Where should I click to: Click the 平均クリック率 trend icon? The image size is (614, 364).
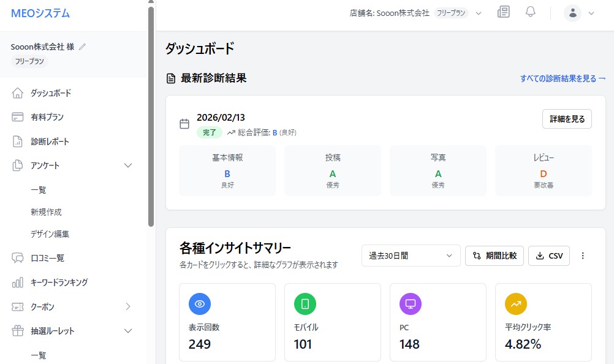tap(517, 303)
